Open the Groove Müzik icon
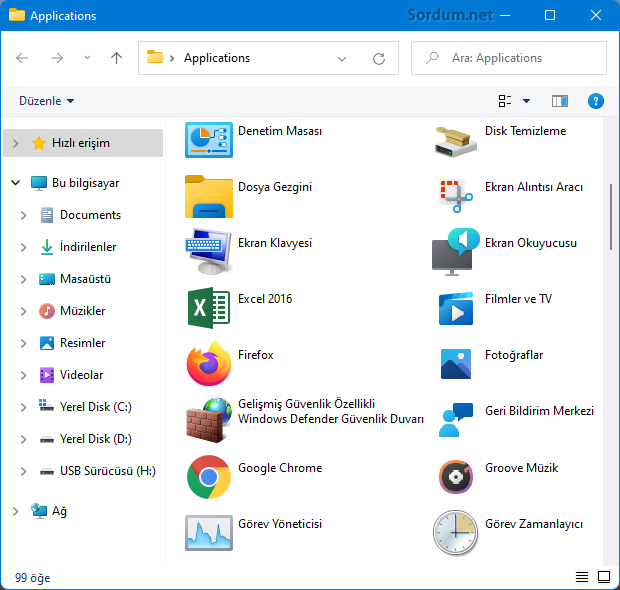This screenshot has width=620, height=590. point(456,477)
